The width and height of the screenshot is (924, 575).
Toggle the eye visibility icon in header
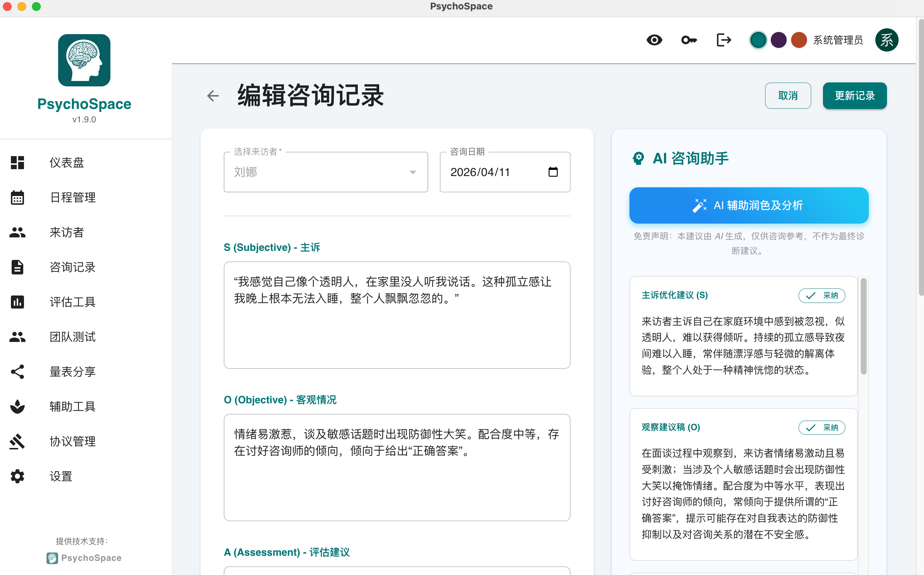654,40
